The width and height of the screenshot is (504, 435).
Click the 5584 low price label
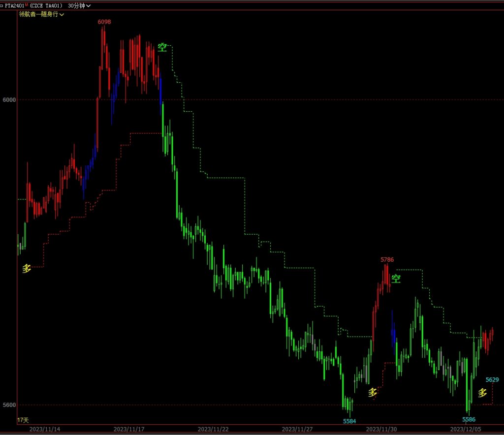349,421
